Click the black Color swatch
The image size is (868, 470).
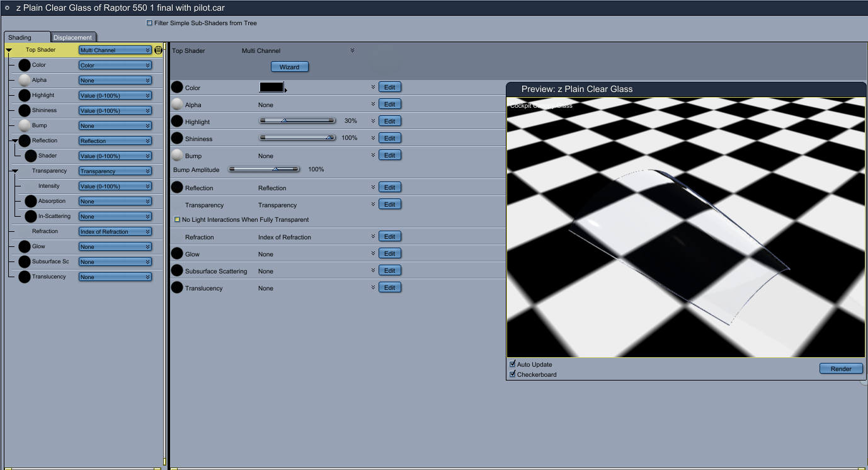[271, 87]
